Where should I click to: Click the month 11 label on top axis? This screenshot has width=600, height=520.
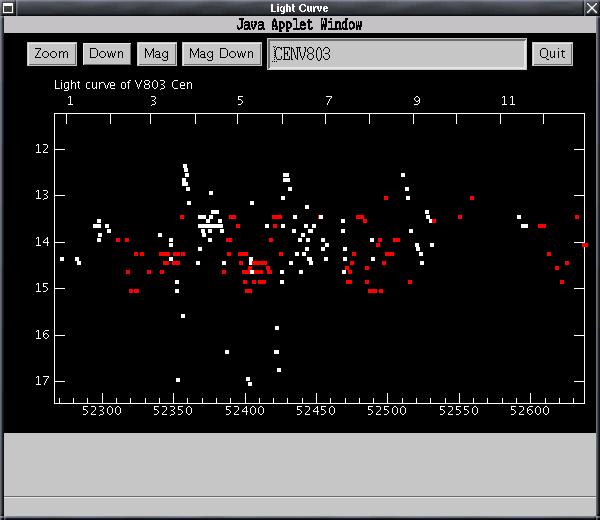click(508, 101)
